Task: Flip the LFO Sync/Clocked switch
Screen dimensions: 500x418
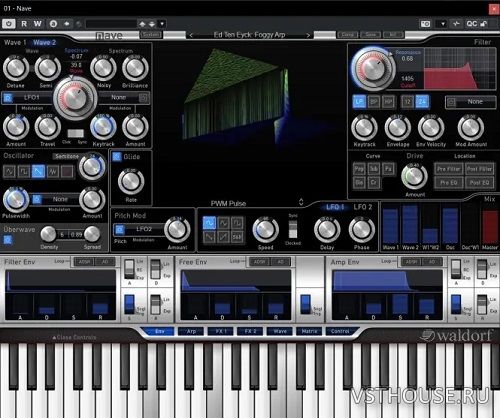Action: coord(293,229)
